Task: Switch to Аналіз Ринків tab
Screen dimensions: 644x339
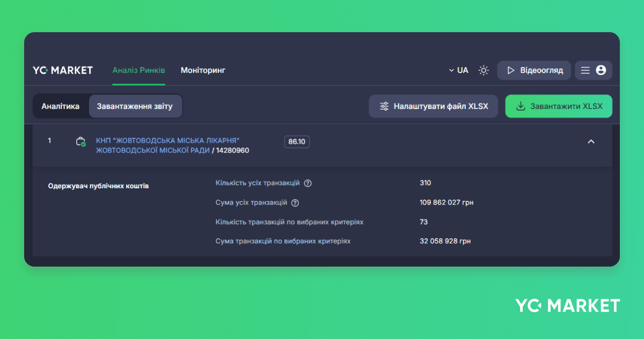Action: [x=138, y=70]
